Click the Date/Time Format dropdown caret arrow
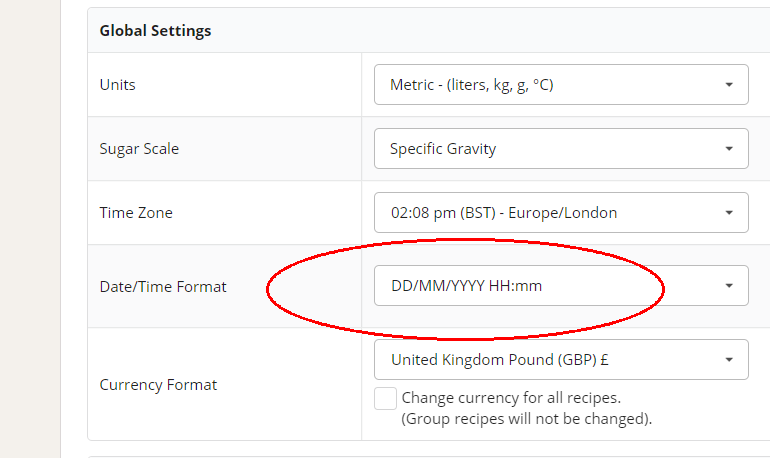The image size is (770, 458). coord(729,286)
